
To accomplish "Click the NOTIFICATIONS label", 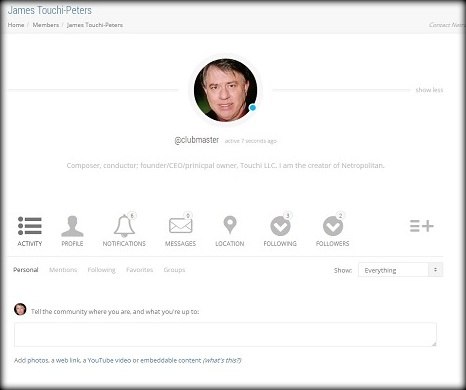I will [124, 244].
